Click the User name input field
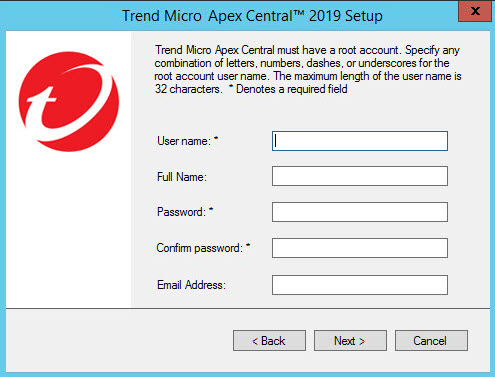The width and height of the screenshot is (495, 377). tap(360, 141)
